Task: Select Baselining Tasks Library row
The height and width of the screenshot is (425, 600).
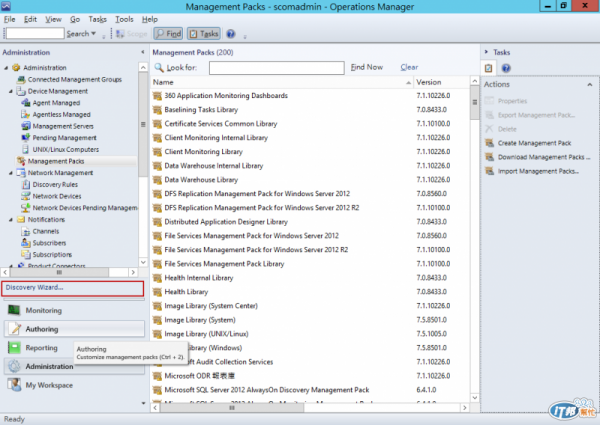Action: 310,110
